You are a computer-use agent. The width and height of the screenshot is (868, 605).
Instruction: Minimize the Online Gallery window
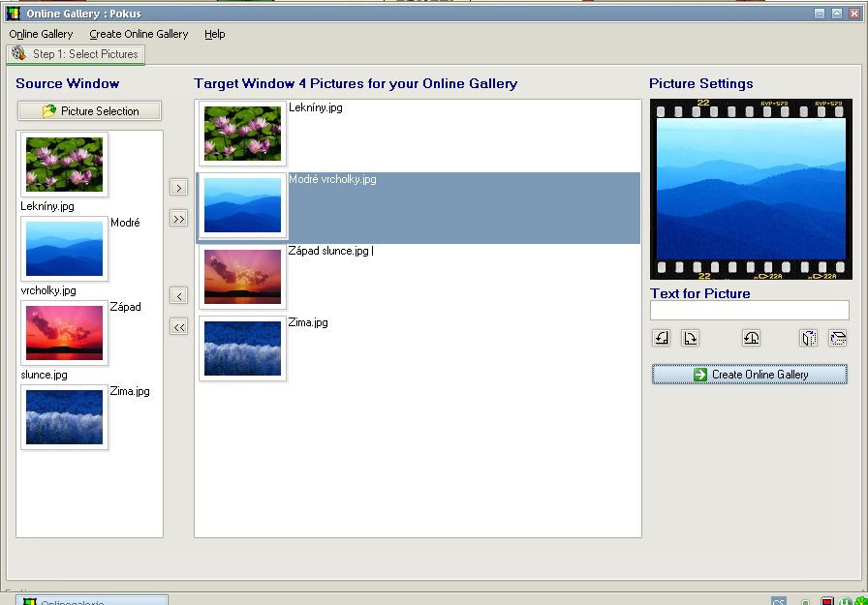[820, 14]
